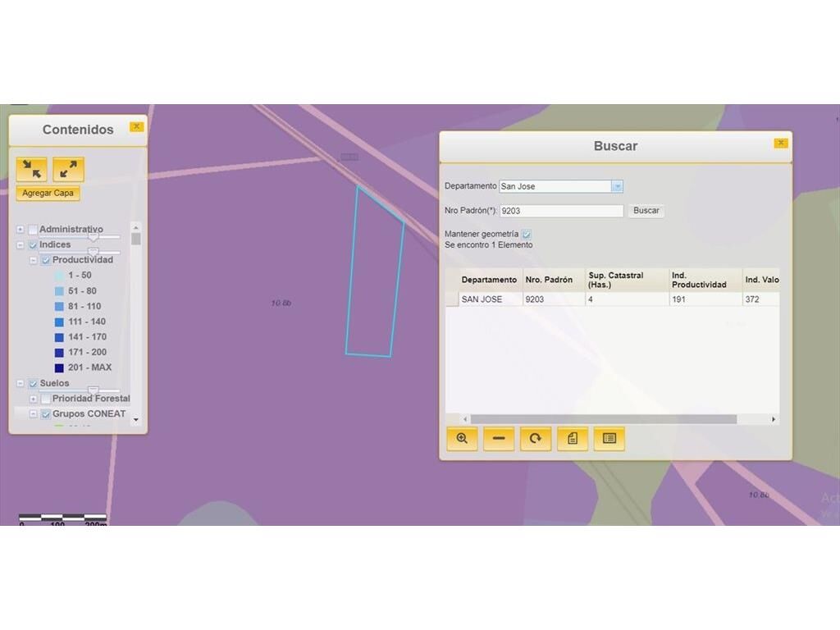Disable the Grupos CONEAT layer checkbox

click(46, 414)
